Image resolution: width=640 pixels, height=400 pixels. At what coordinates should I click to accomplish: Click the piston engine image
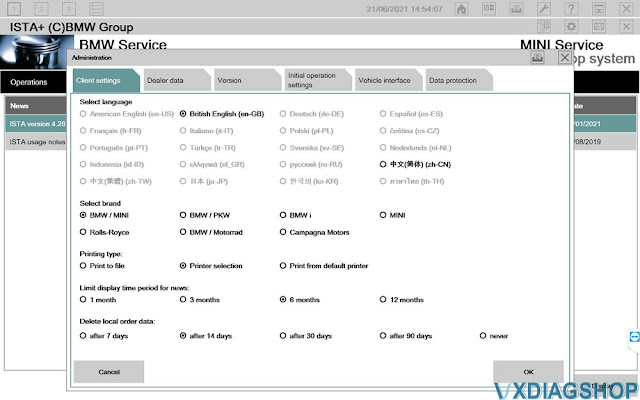tap(37, 52)
